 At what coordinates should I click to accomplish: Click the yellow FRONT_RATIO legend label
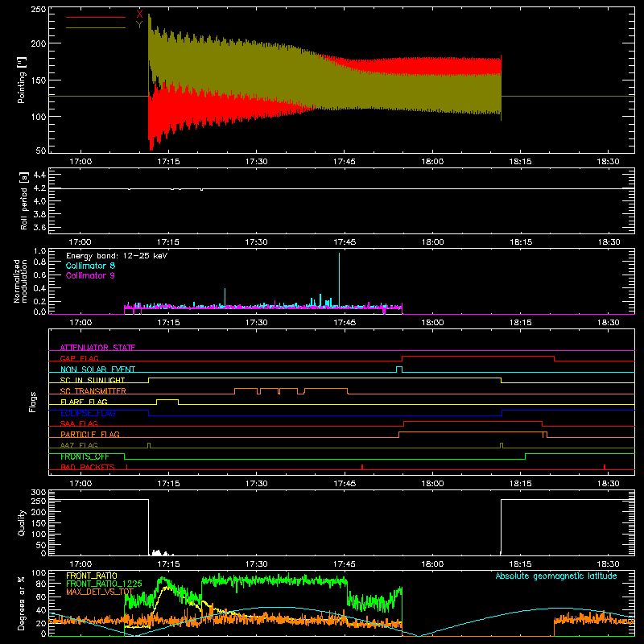[92, 576]
